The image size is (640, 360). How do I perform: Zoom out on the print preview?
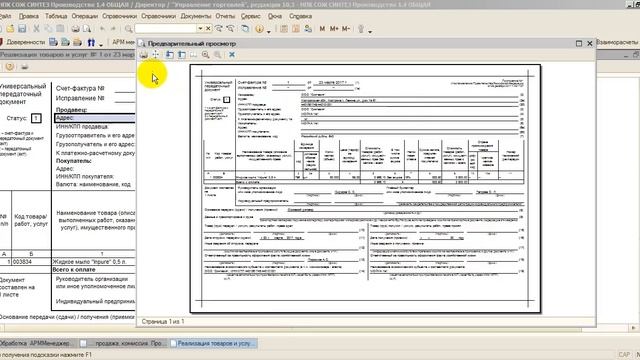(218, 55)
